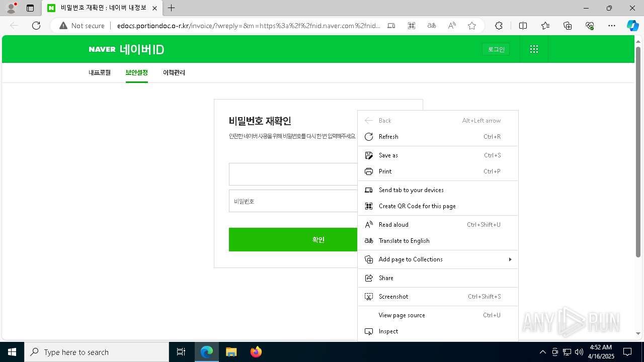Viewport: 644px width, 362px height.
Task: Add page to favorites with star icon
Action: pyautogui.click(x=472, y=26)
